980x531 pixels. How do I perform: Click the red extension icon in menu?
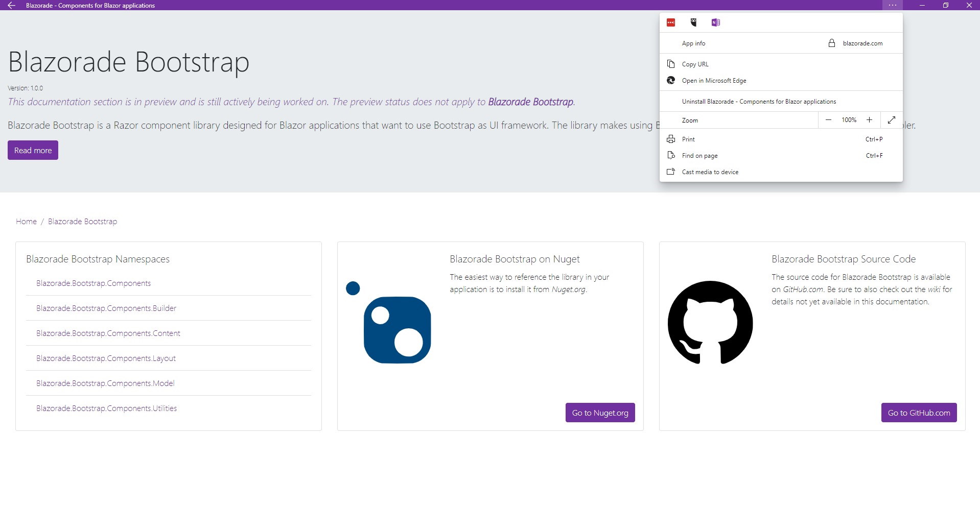(x=671, y=22)
